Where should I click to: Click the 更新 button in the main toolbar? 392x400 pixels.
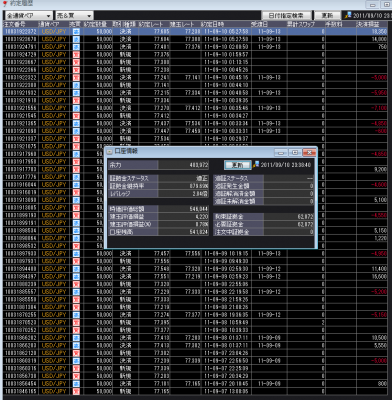coord(327,16)
